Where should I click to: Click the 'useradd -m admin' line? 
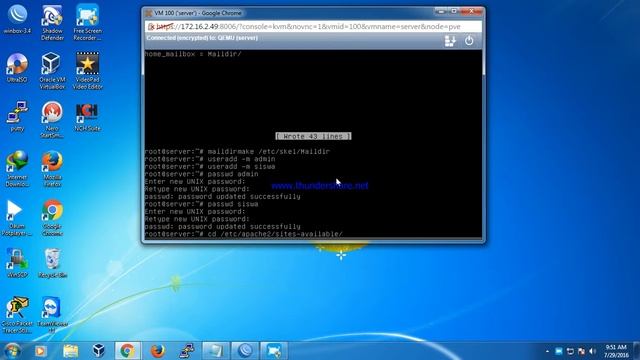(210, 159)
